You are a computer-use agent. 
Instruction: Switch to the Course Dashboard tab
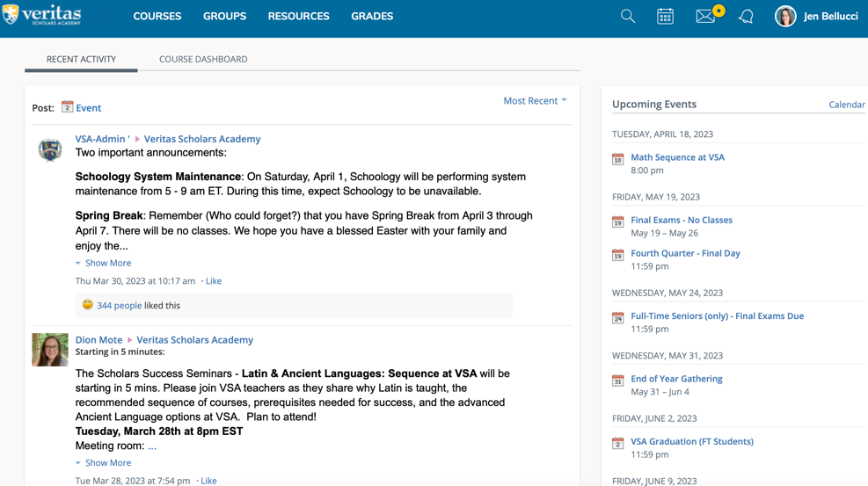click(x=203, y=59)
